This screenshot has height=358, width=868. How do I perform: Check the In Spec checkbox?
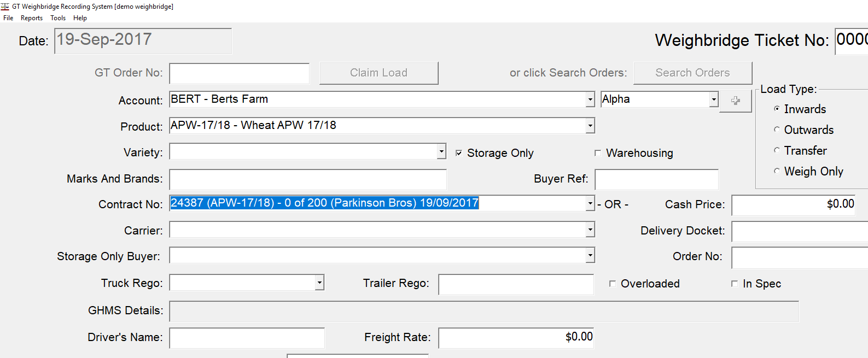735,284
